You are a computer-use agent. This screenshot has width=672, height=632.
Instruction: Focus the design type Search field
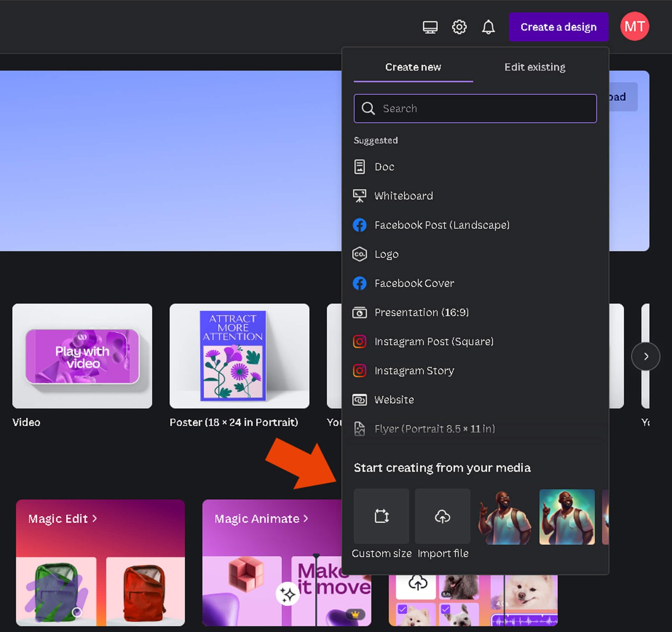pos(475,108)
